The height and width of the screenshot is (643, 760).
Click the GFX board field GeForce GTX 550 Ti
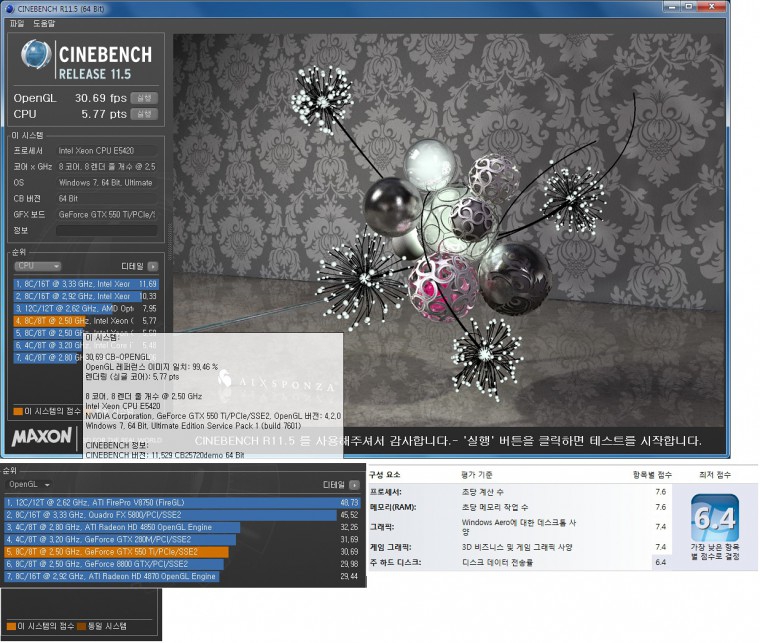pos(107,214)
